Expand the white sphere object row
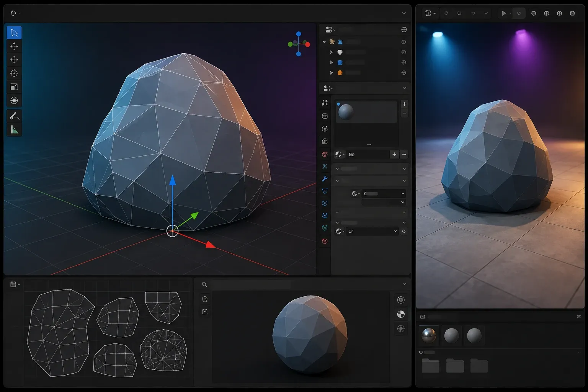588x392 pixels. click(332, 52)
